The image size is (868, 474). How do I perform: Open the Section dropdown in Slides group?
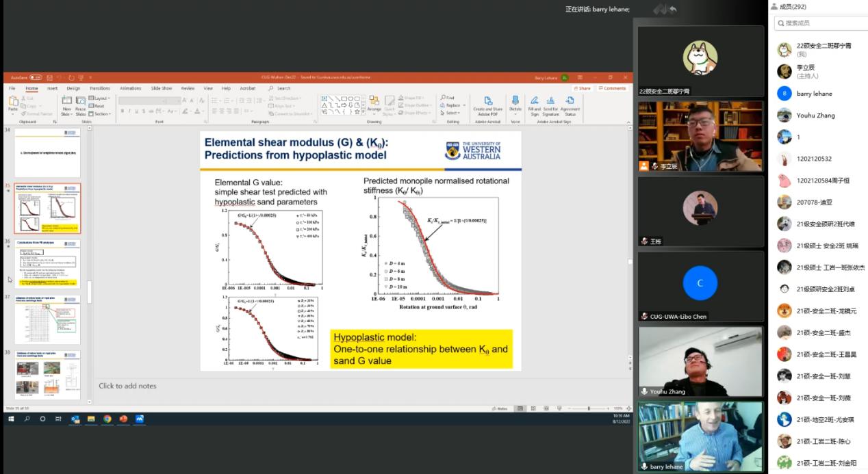(101, 114)
